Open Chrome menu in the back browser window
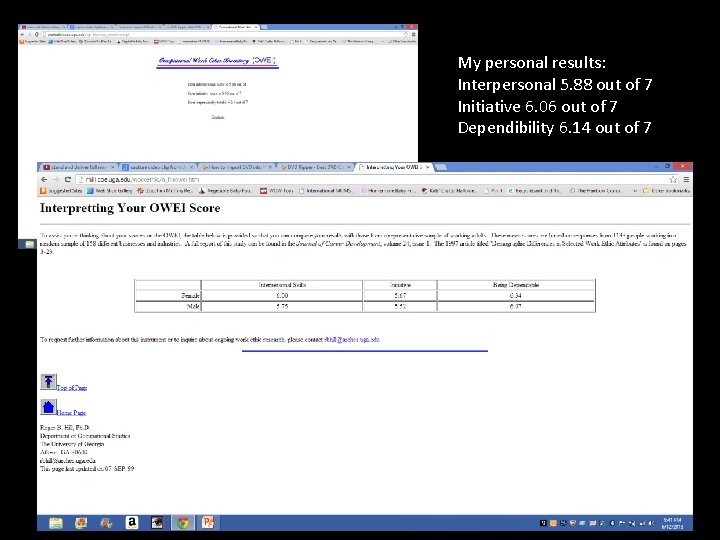Screen dimensions: 720x540 coord(414,34)
